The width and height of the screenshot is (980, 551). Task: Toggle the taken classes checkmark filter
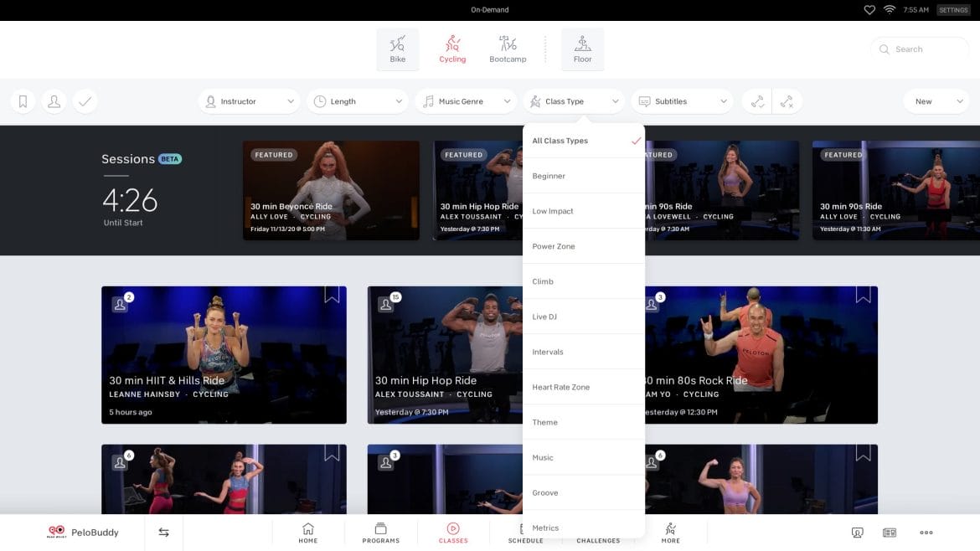pyautogui.click(x=85, y=101)
